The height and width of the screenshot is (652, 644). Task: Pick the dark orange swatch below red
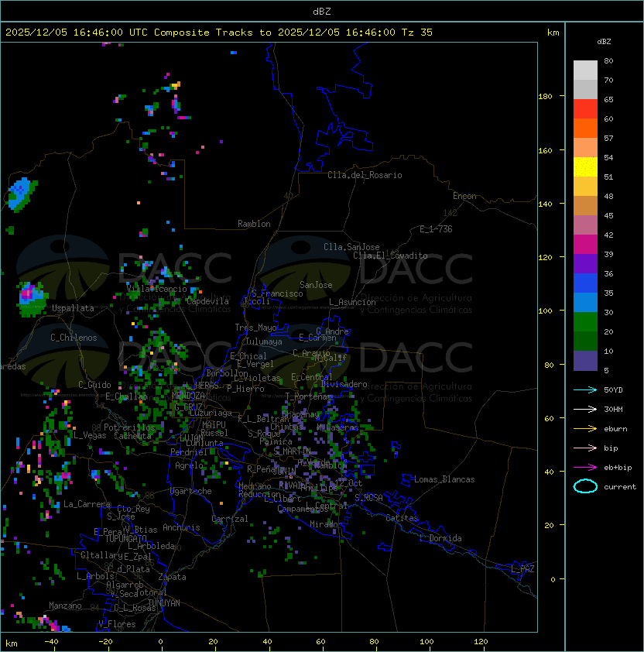(x=585, y=128)
